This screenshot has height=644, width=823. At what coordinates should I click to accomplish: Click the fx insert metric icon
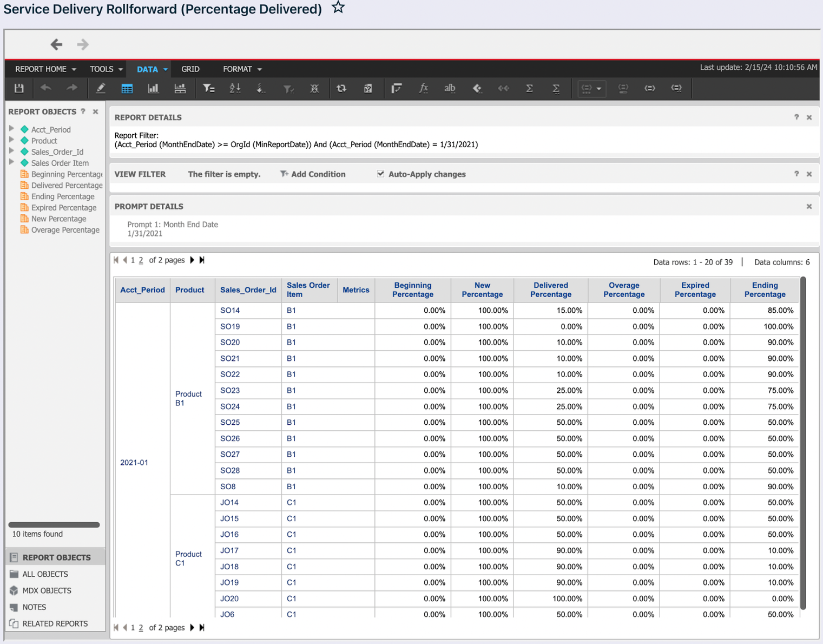pos(423,88)
